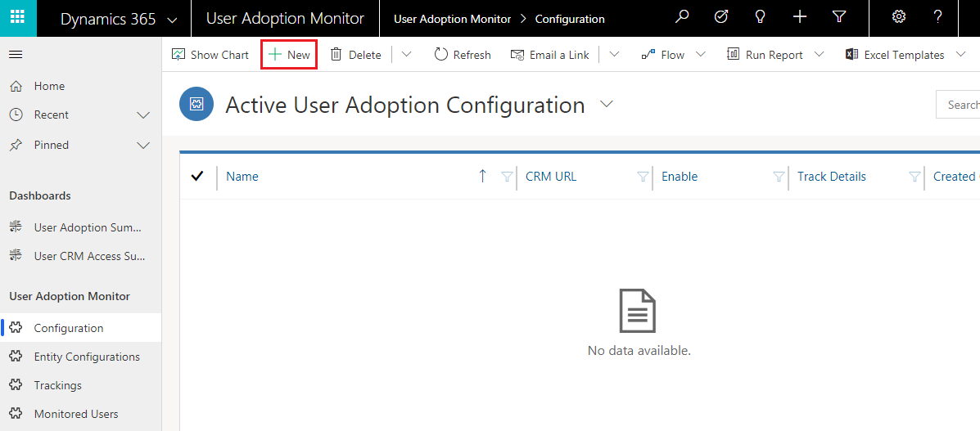Viewport: 980px width, 431px height.
Task: Click the lightbulb assistant icon
Action: [760, 17]
